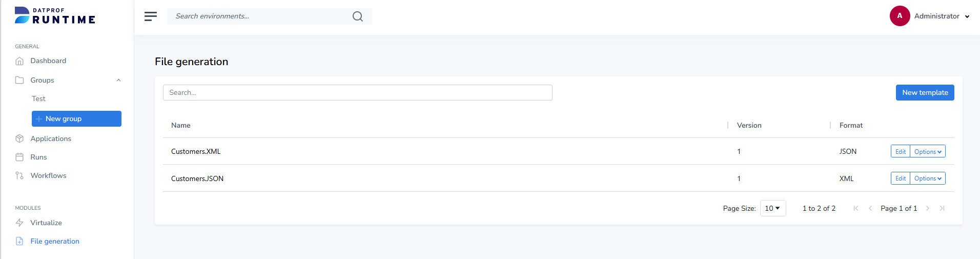Click the Administrator avatar circle
The height and width of the screenshot is (259, 980).
click(x=900, y=16)
